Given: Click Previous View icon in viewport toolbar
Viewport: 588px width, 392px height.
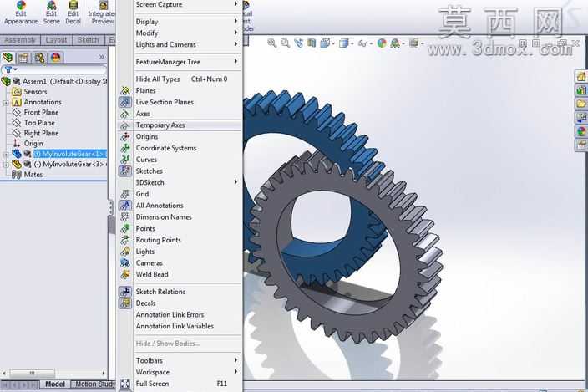Looking at the screenshot, I should [x=298, y=43].
